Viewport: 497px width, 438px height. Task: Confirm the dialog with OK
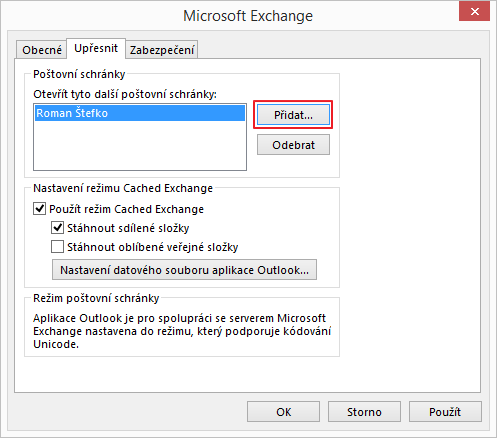(283, 412)
